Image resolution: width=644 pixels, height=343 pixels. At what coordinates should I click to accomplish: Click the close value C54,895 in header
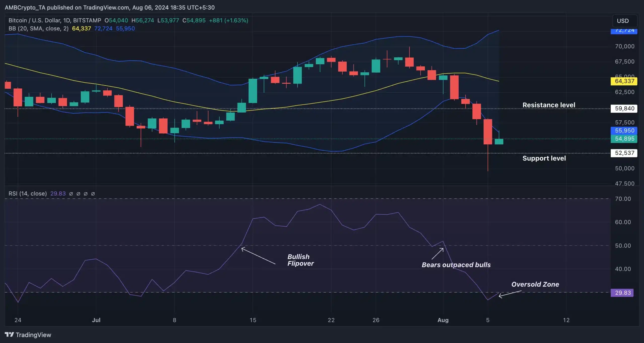(x=194, y=20)
